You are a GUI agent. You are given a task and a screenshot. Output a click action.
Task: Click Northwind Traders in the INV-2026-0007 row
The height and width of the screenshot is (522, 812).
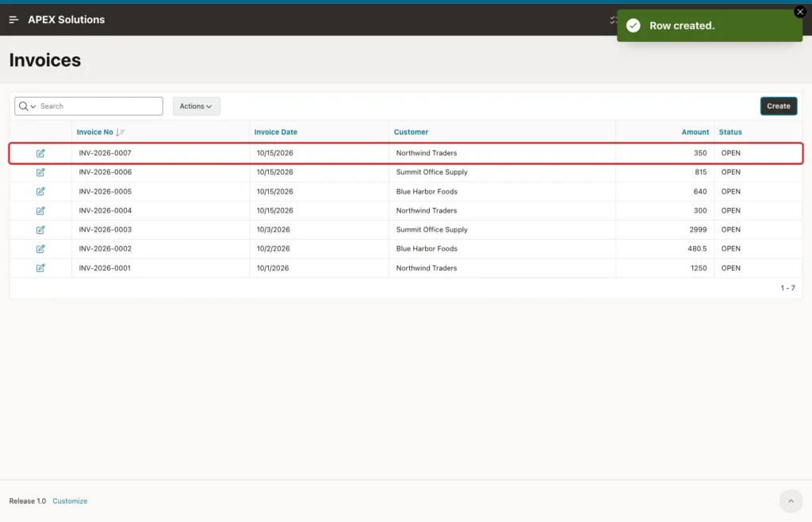(426, 153)
